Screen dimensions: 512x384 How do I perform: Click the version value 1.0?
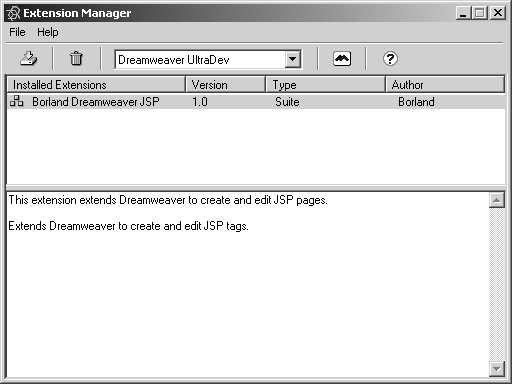click(x=200, y=102)
